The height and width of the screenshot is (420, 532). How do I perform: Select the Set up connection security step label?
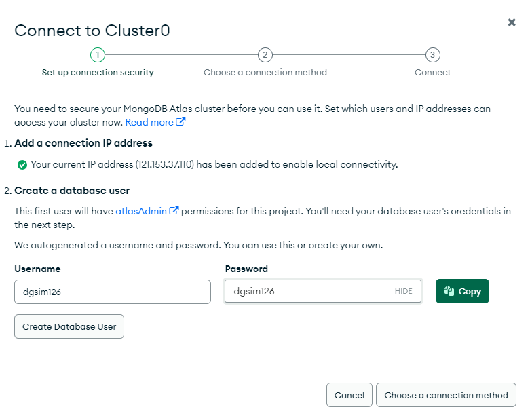98,72
